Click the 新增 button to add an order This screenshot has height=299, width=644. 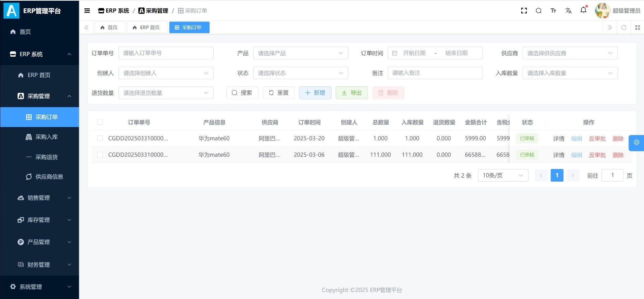point(315,93)
